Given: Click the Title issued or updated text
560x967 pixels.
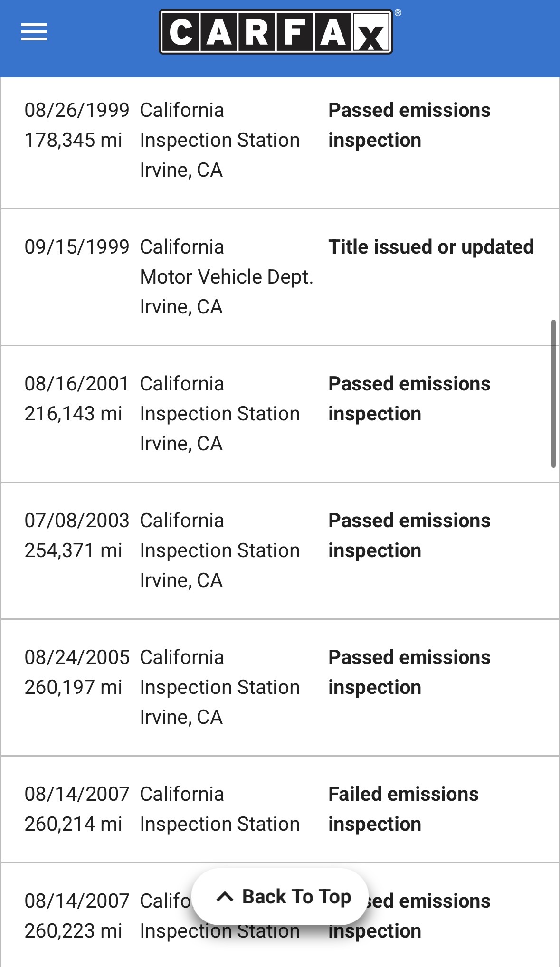Looking at the screenshot, I should (431, 247).
